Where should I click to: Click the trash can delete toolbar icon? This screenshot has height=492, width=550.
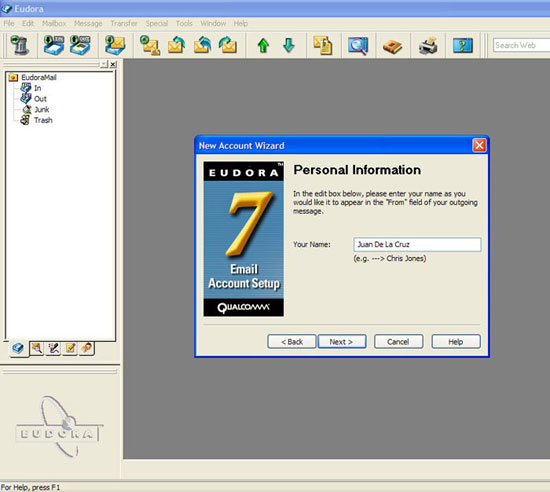(x=20, y=45)
